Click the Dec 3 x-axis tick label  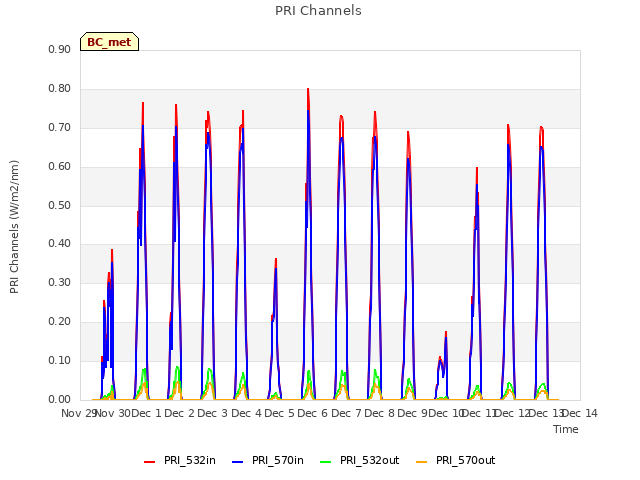point(213,413)
